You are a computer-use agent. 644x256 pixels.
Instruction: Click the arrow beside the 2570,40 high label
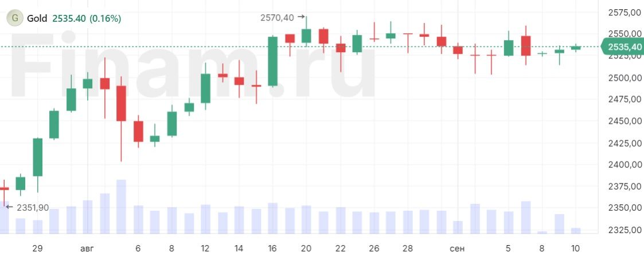click(301, 17)
